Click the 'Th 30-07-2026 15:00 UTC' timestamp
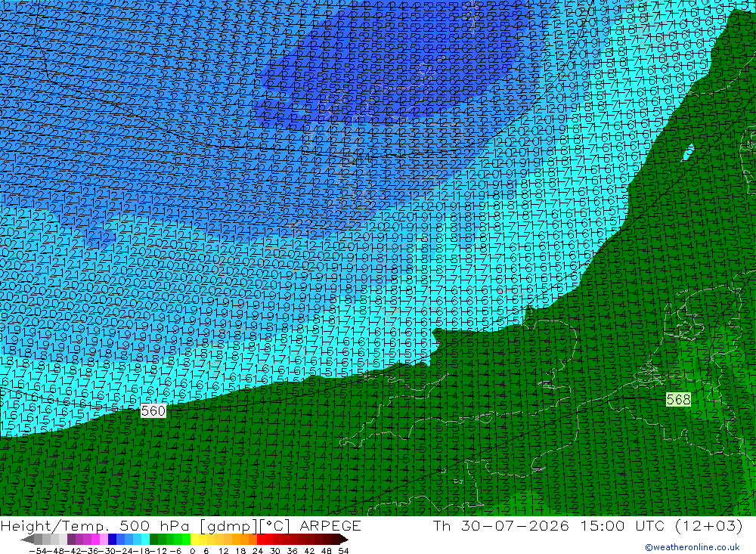 549,525
